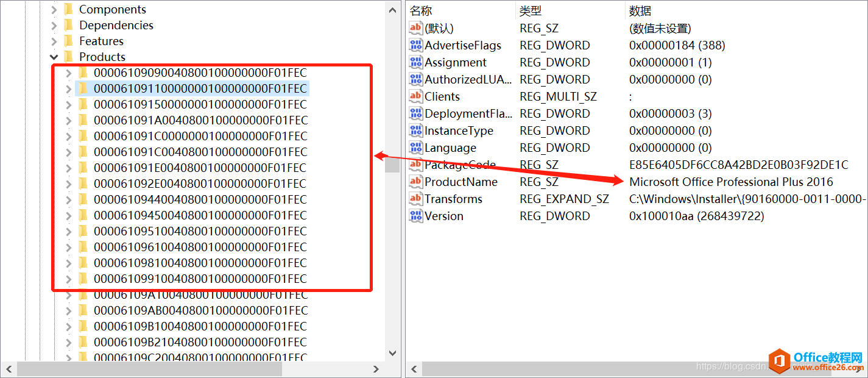This screenshot has width=868, height=378.
Task: Click the Language DWORD value icon
Action: pyautogui.click(x=416, y=148)
